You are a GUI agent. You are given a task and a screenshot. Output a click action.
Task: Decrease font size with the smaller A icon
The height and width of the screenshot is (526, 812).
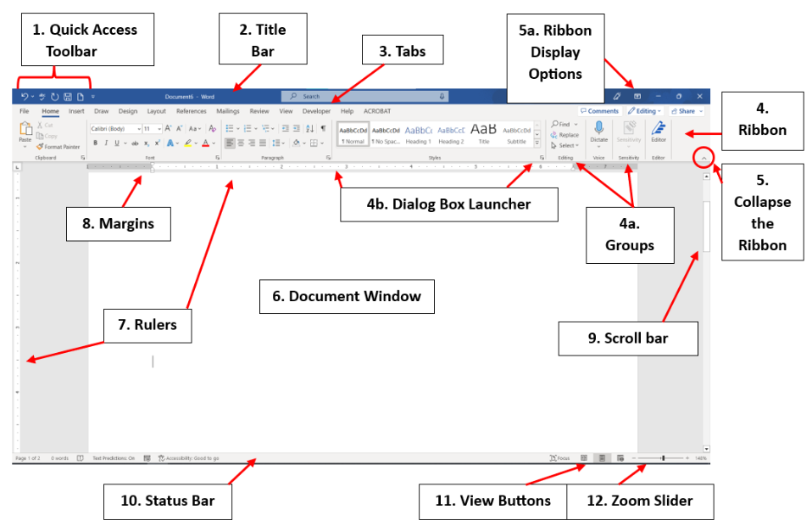coord(179,128)
